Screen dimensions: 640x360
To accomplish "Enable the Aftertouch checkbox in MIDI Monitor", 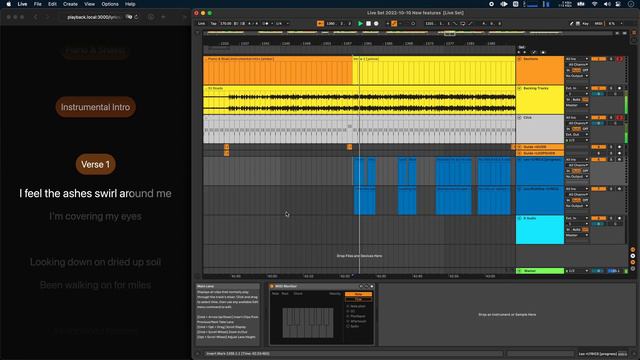I will pyautogui.click(x=348, y=321).
